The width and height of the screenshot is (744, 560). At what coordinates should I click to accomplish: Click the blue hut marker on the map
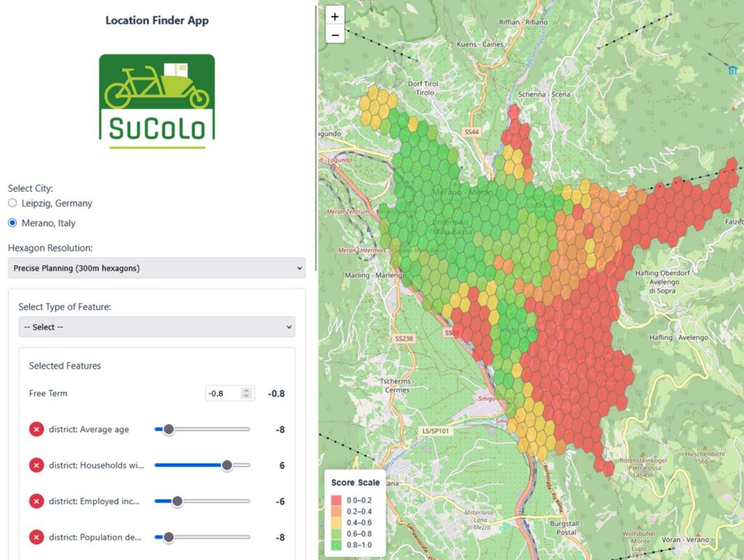point(734,71)
